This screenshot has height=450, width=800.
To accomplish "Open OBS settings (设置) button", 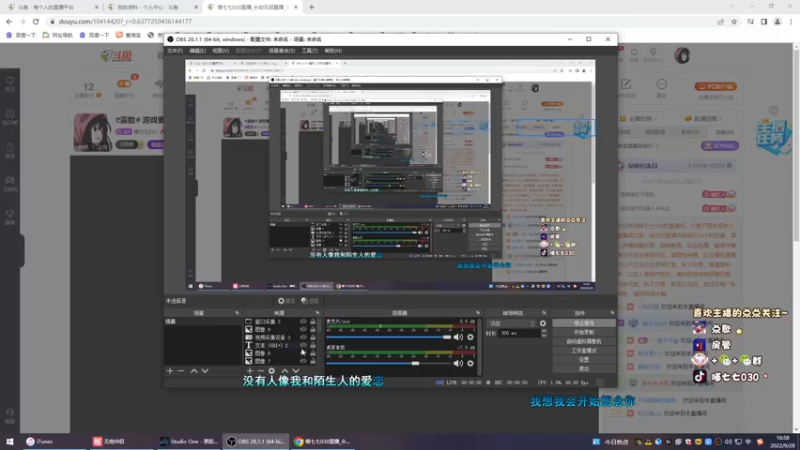I will coord(584,360).
